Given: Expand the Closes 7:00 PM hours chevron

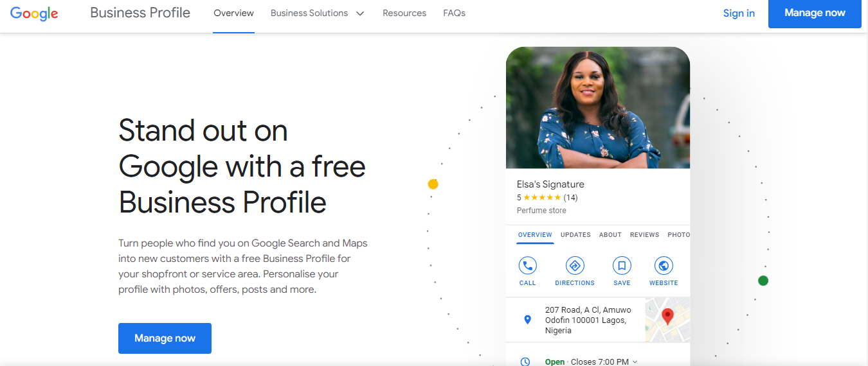Looking at the screenshot, I should [x=635, y=362].
